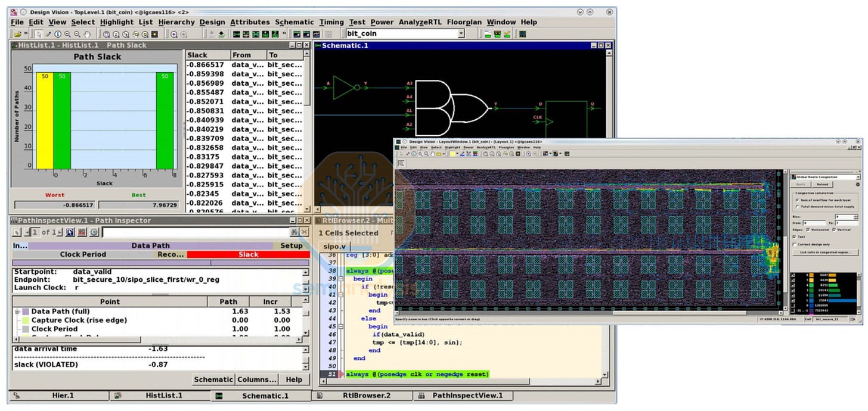Select the arrow pointer tool in main toolbar
868x411 pixels.
pyautogui.click(x=39, y=34)
